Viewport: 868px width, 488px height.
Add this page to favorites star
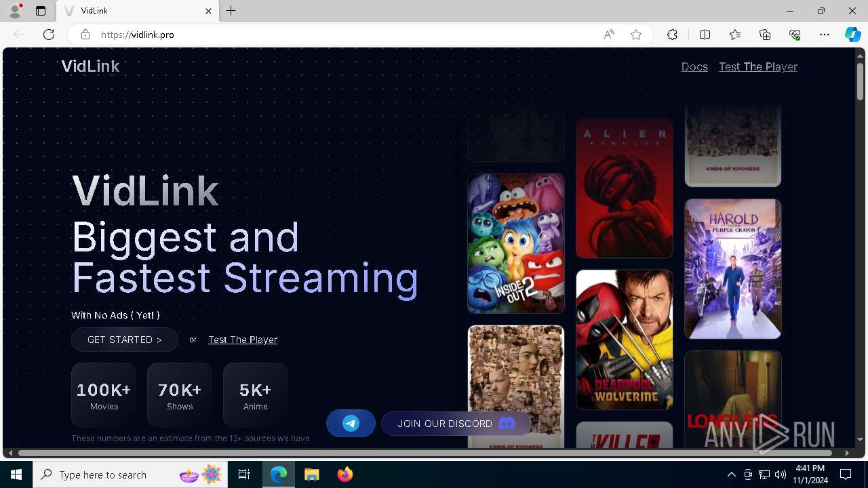tap(636, 35)
